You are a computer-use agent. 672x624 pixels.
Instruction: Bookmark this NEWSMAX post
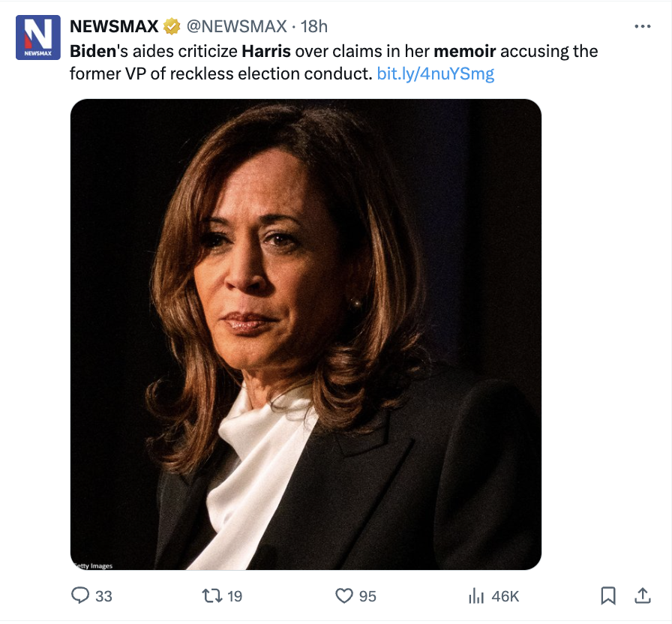pyautogui.click(x=608, y=596)
